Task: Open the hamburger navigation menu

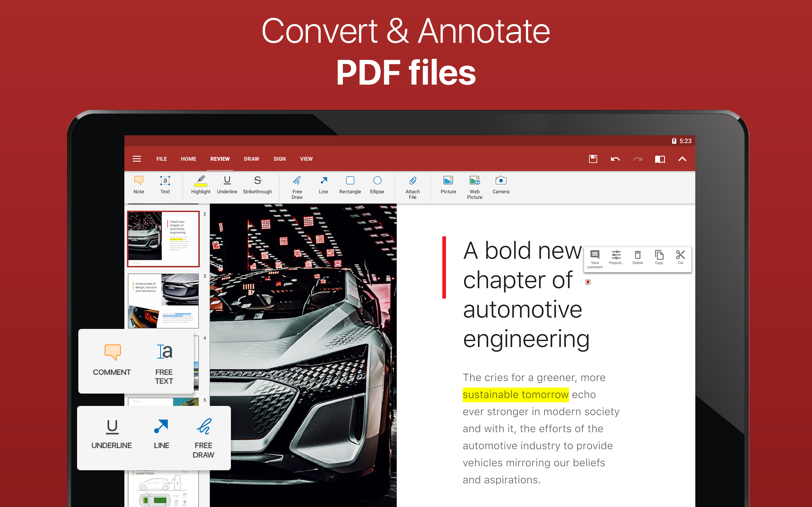Action: (x=137, y=159)
